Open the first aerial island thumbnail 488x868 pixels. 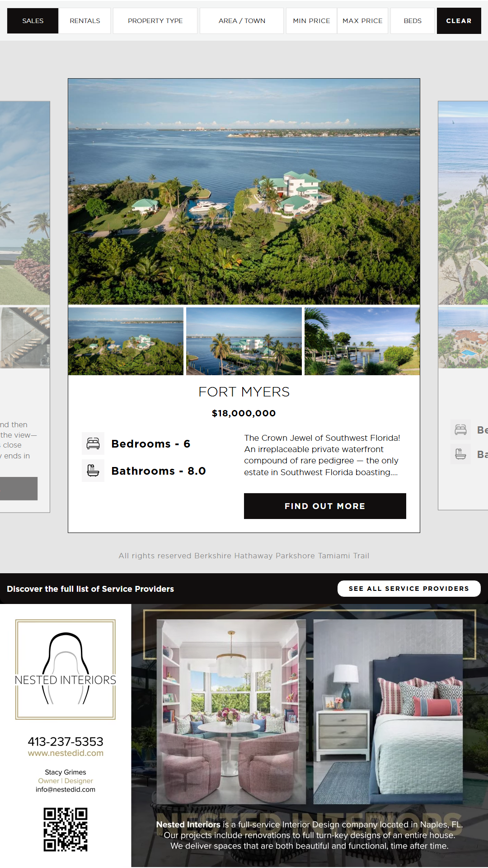click(x=126, y=341)
